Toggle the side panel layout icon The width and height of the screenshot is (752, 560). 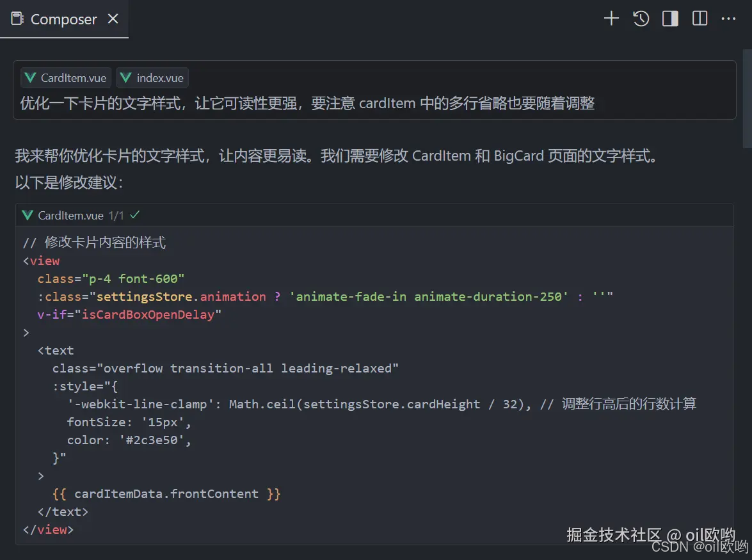tap(670, 19)
